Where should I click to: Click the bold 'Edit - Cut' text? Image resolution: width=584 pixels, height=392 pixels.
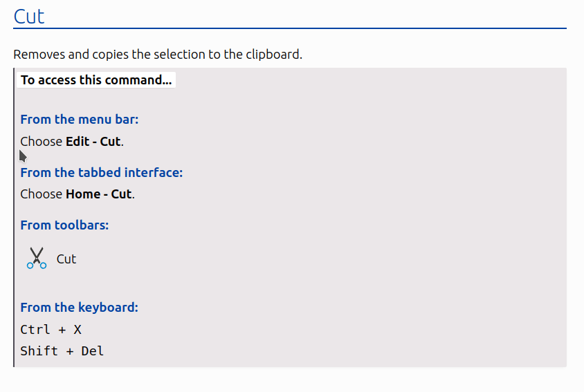coord(93,142)
